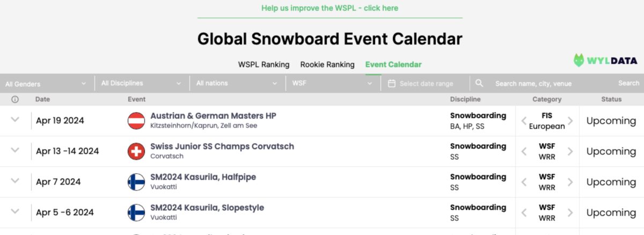Click the search magnifier icon

click(x=479, y=83)
